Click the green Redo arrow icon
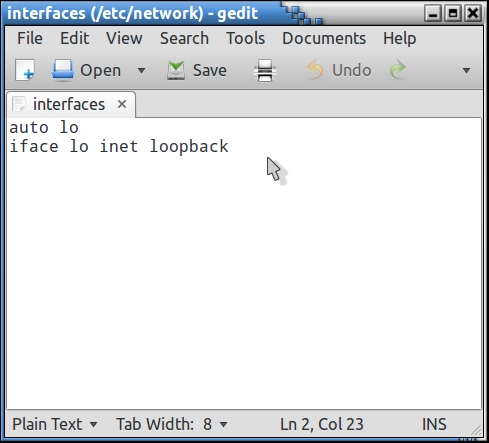The width and height of the screenshot is (489, 443). click(x=398, y=70)
